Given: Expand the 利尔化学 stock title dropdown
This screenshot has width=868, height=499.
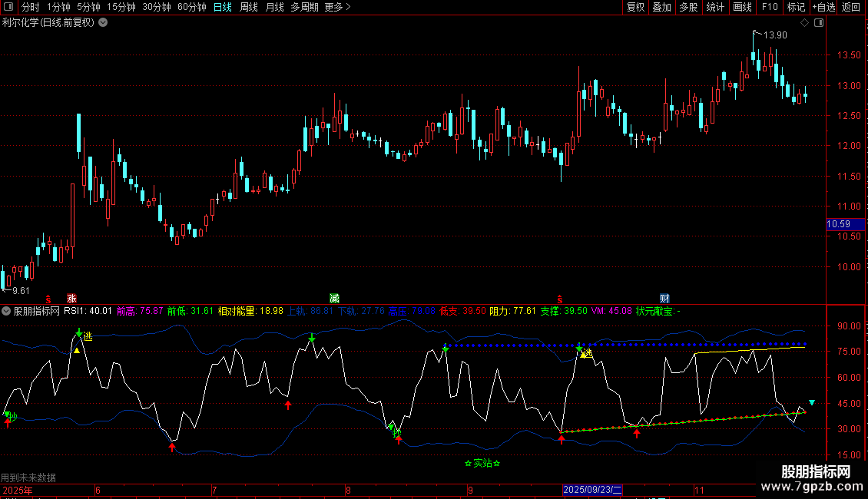Looking at the screenshot, I should [x=103, y=22].
